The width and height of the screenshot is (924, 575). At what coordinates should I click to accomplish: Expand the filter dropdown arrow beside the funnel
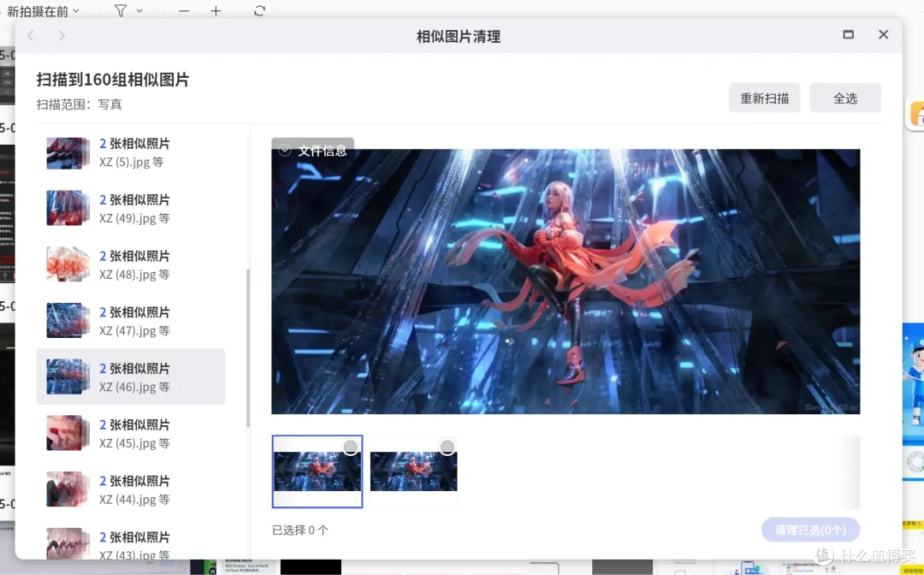tap(139, 10)
